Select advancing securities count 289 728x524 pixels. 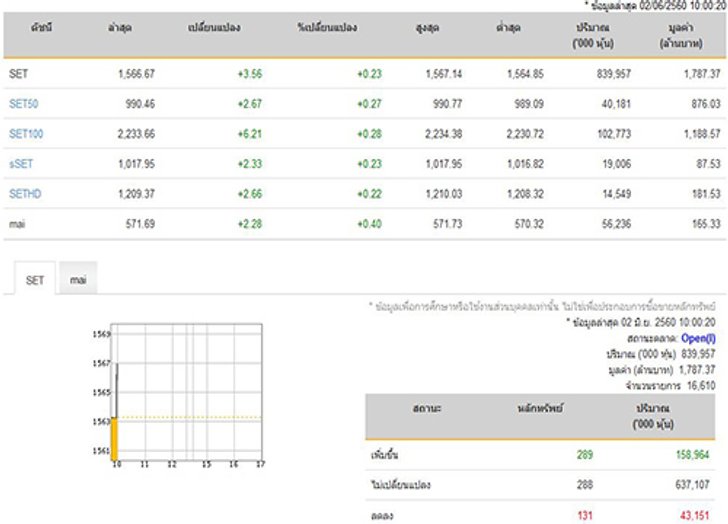(x=585, y=455)
